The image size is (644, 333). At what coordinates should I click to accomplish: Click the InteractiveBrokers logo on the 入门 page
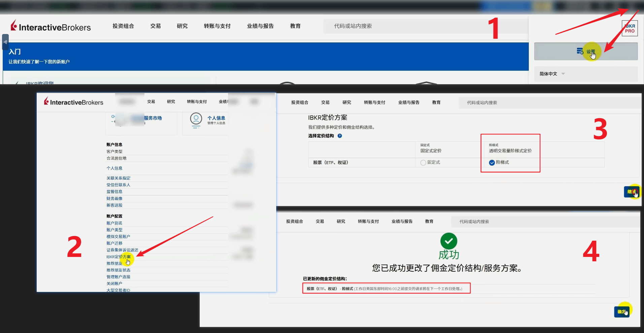click(x=51, y=26)
